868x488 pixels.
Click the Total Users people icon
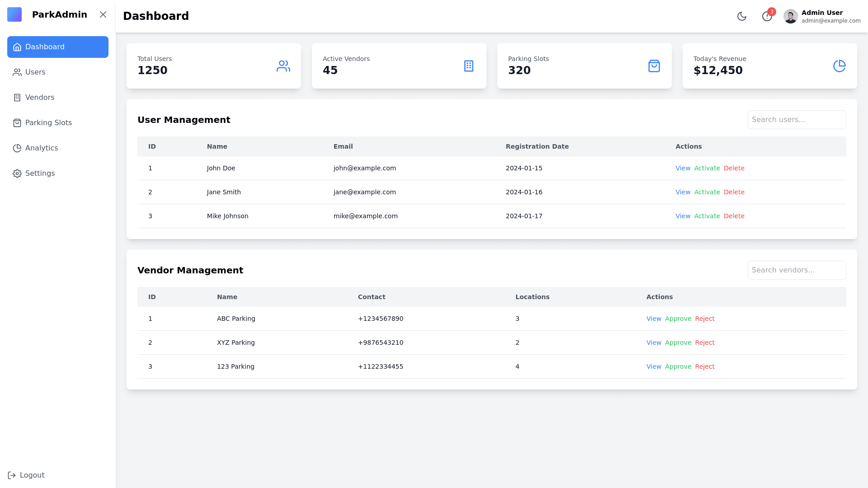283,66
